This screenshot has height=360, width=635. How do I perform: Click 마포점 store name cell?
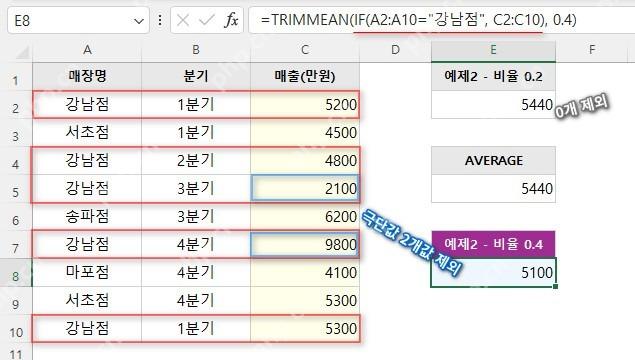pos(87,272)
